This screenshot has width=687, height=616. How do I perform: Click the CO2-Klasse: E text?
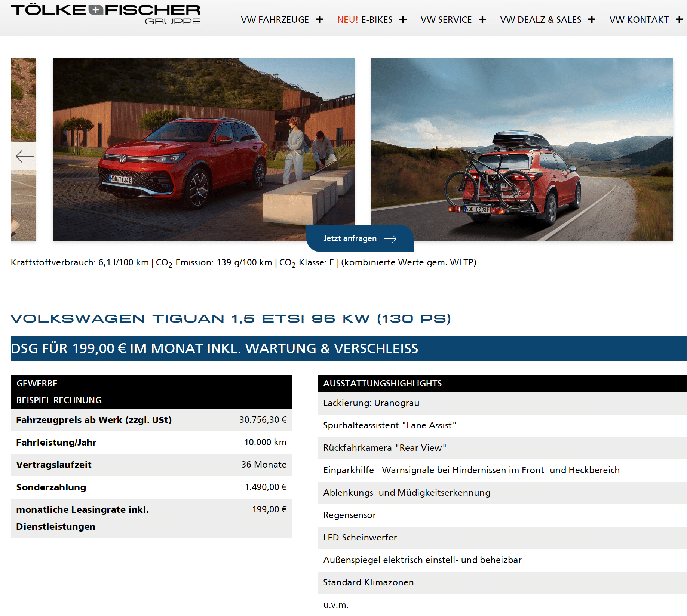pos(307,263)
